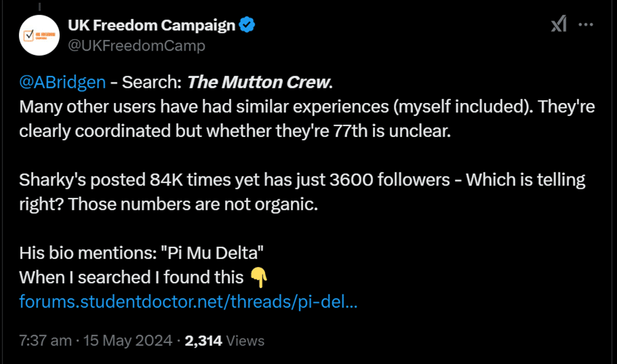
Task: Click the 7:37 am timestamp
Action: (45, 340)
